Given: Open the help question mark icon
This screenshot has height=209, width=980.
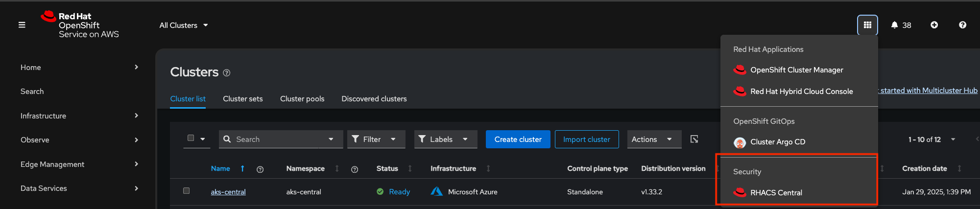Looking at the screenshot, I should pos(962,25).
